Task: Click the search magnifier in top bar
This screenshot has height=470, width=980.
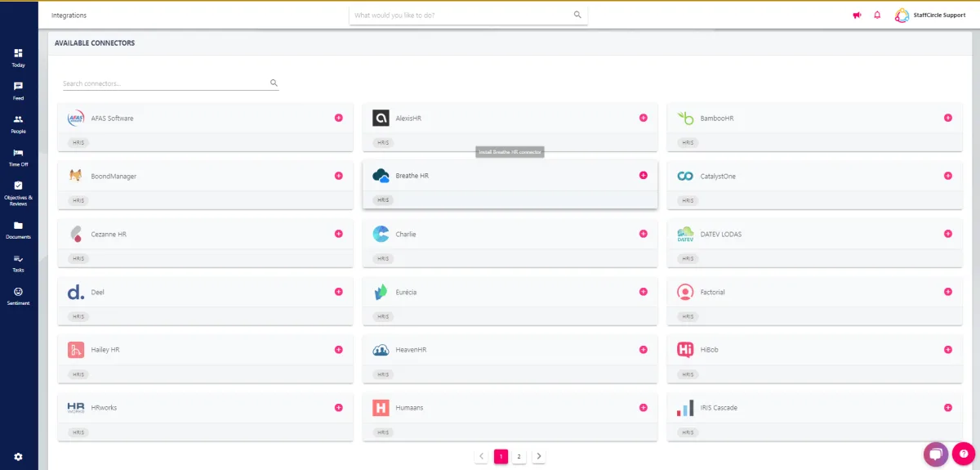Action: click(x=577, y=15)
